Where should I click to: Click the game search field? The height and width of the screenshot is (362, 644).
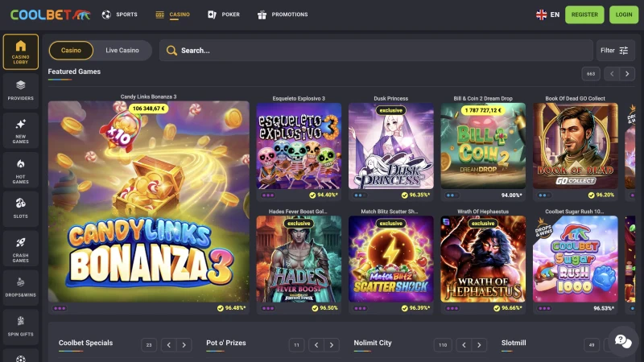click(375, 51)
